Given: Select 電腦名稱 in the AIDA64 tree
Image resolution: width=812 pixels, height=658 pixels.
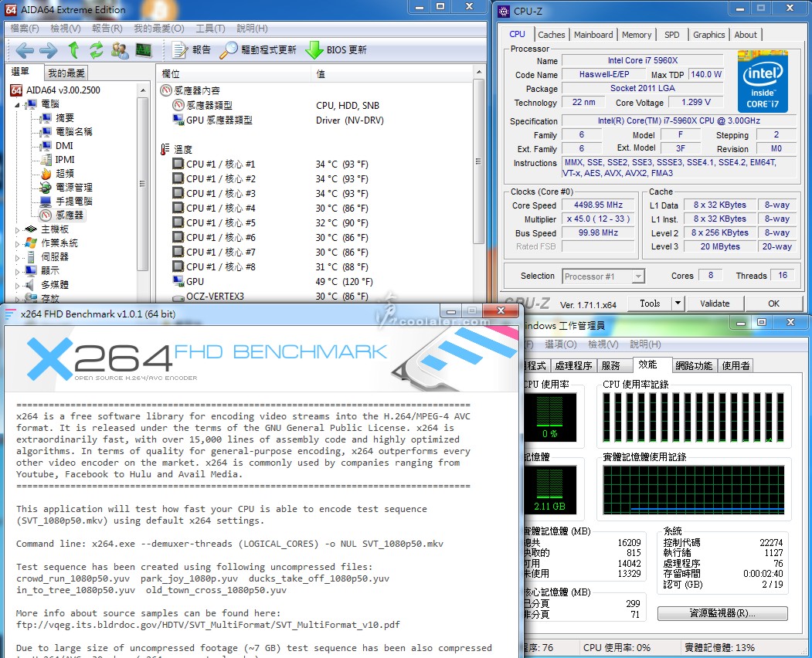Looking at the screenshot, I should tap(66, 131).
